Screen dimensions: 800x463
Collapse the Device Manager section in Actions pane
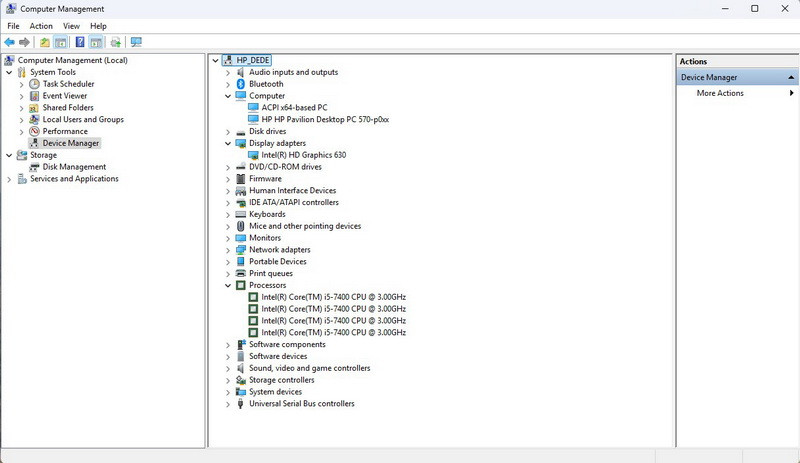(791, 78)
